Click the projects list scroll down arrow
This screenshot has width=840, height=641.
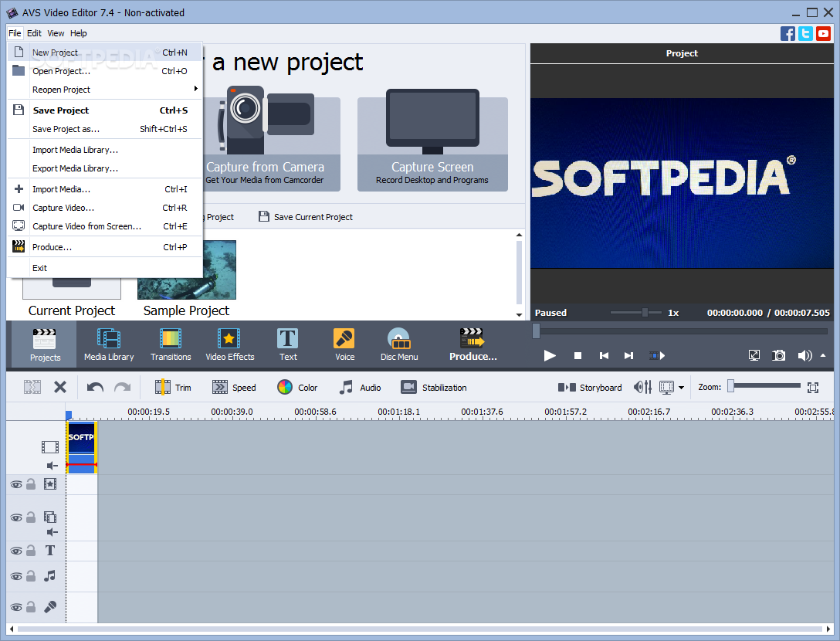coord(519,314)
